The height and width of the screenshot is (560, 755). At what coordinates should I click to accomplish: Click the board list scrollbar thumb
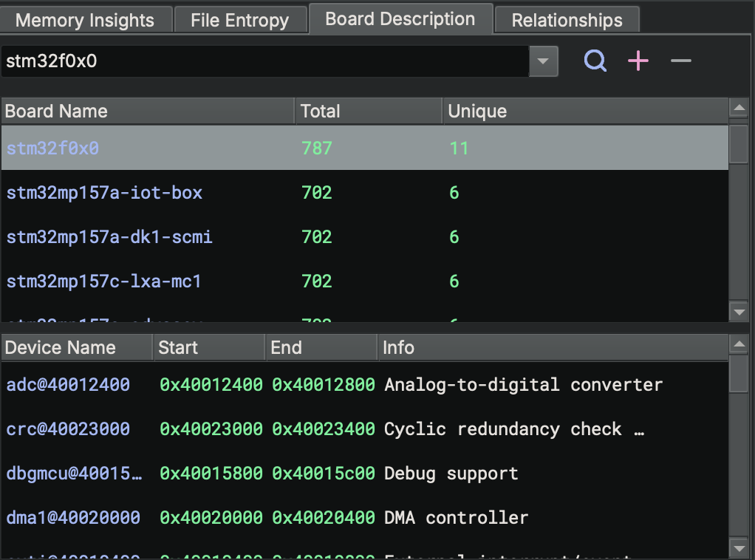[739, 144]
